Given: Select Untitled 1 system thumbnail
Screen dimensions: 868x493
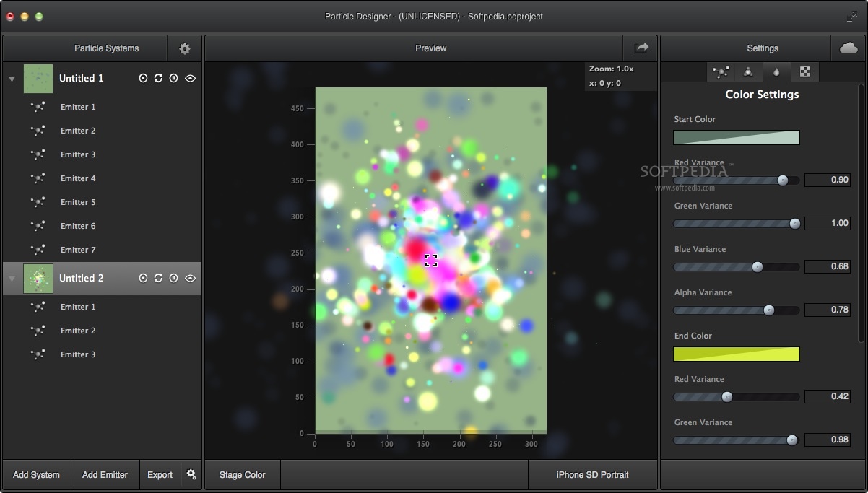Looking at the screenshot, I should (38, 78).
